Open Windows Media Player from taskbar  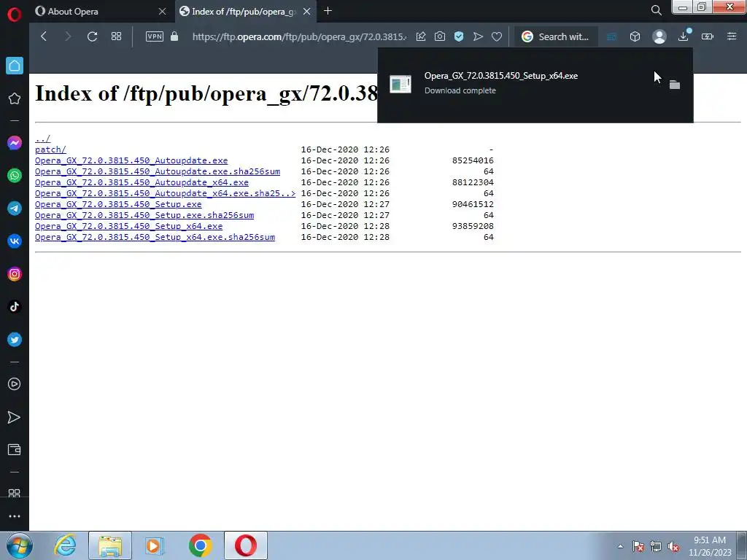155,545
